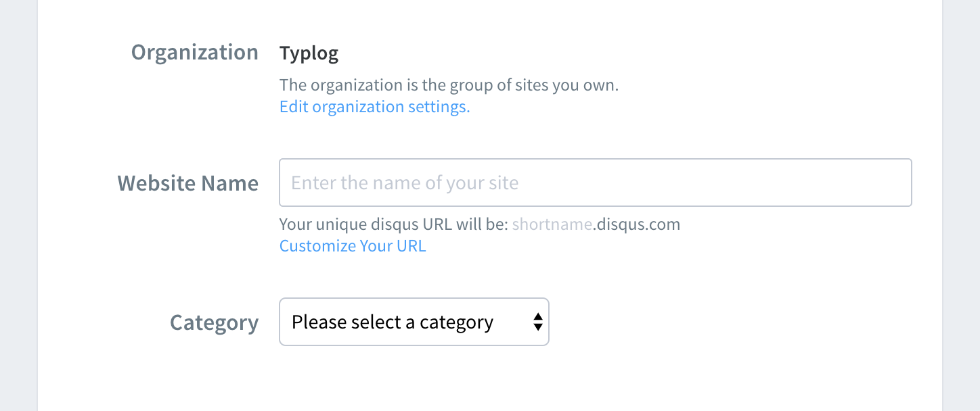
Task: Click 'Your unique disqus URL will be' text
Action: tap(394, 224)
